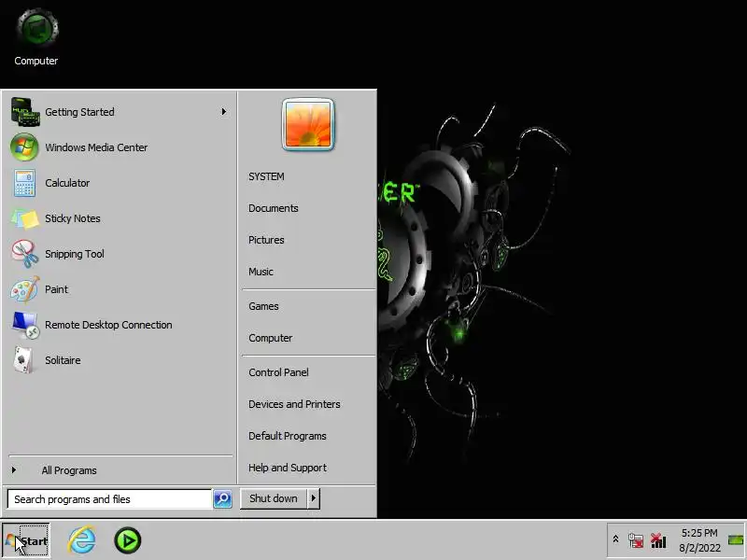Open Control Panel
The height and width of the screenshot is (560, 747).
pyautogui.click(x=278, y=372)
